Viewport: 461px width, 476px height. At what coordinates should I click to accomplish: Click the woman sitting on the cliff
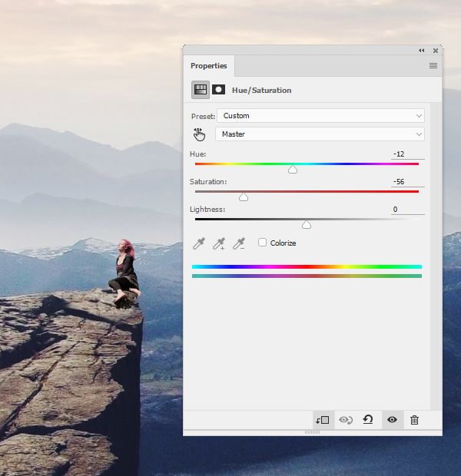(x=125, y=273)
